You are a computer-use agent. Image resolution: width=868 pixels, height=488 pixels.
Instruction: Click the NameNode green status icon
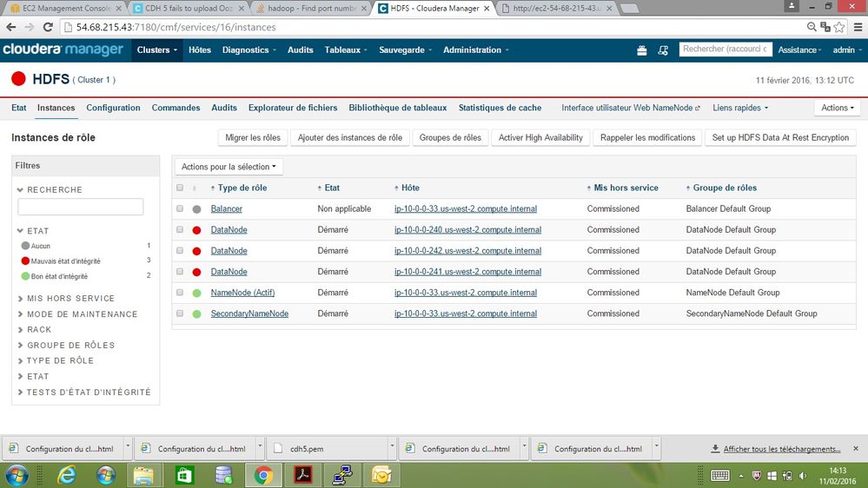coord(196,293)
